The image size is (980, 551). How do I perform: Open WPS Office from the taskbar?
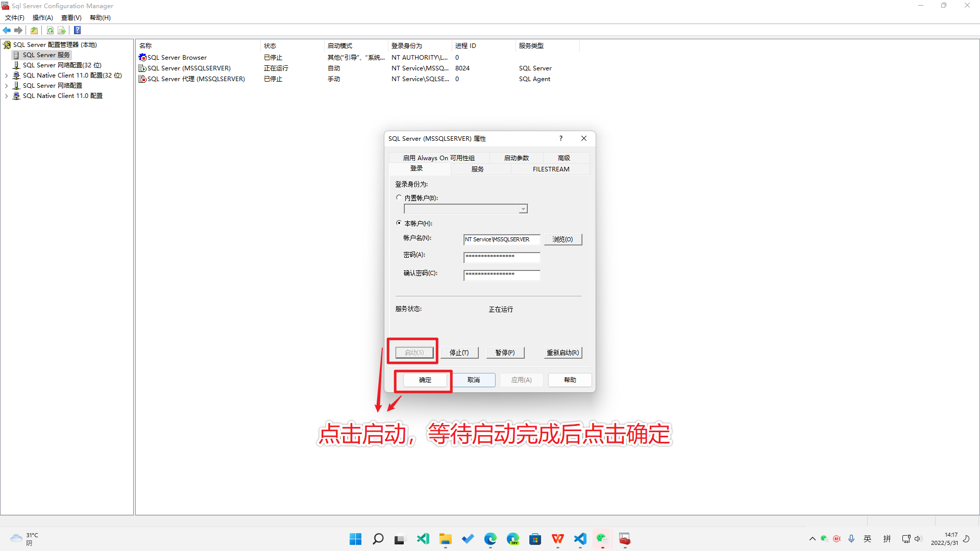(x=558, y=539)
